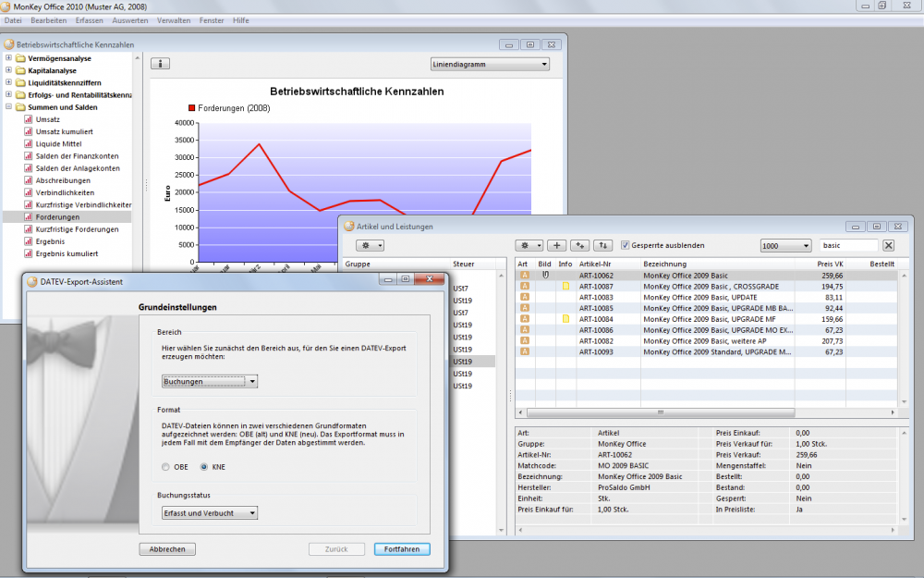Expand the Vermögensanalyse folder
Screen dimensions: 924x578
click(x=8, y=58)
